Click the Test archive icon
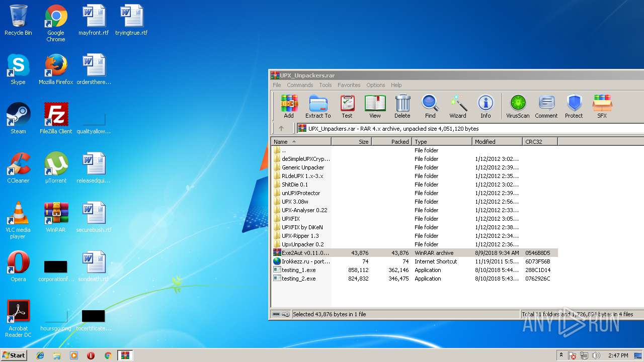The width and height of the screenshot is (644, 362). pyautogui.click(x=347, y=107)
